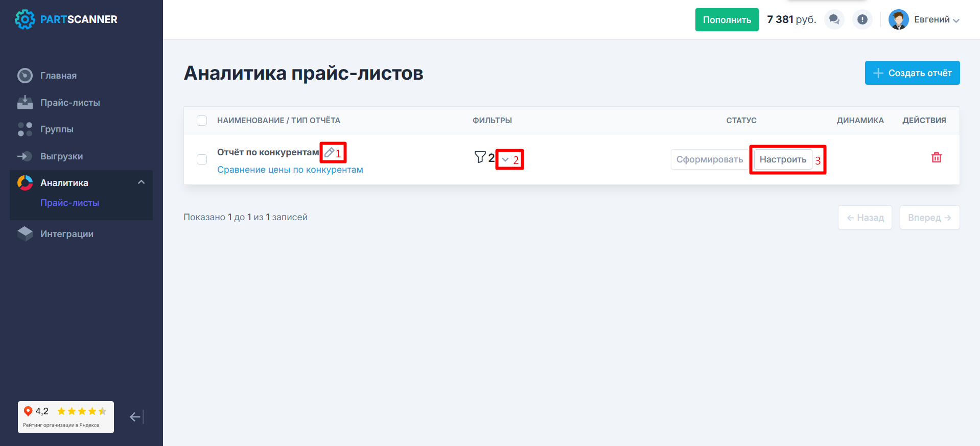Open the Yandex 4,2 rating widget

[x=66, y=417]
